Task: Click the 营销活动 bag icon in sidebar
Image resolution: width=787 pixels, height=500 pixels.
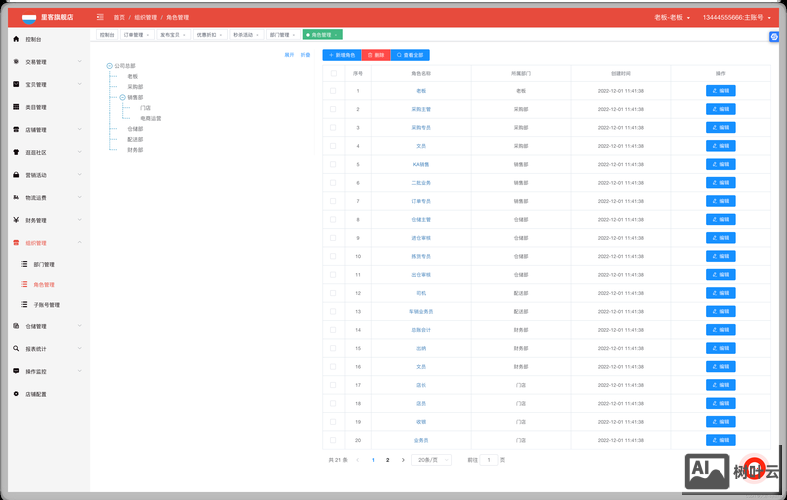Action: [x=16, y=175]
